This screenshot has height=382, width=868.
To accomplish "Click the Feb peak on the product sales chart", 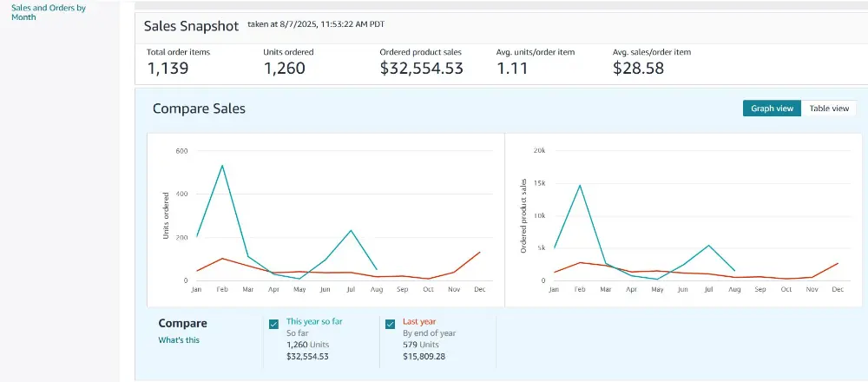I will point(580,185).
